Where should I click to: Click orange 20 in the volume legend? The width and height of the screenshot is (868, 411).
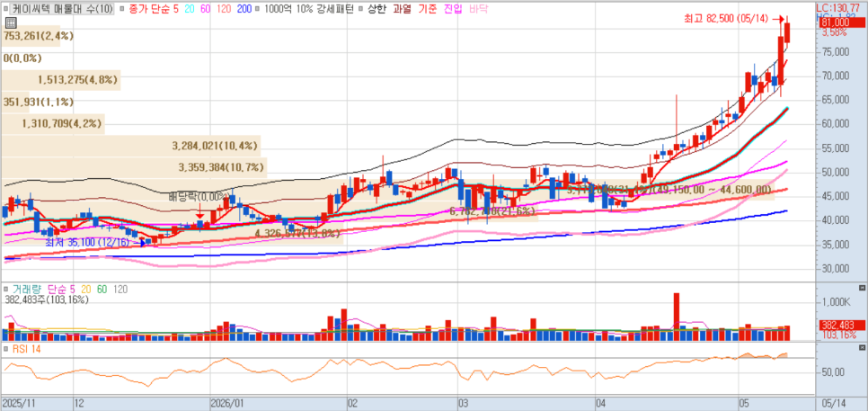pyautogui.click(x=86, y=290)
